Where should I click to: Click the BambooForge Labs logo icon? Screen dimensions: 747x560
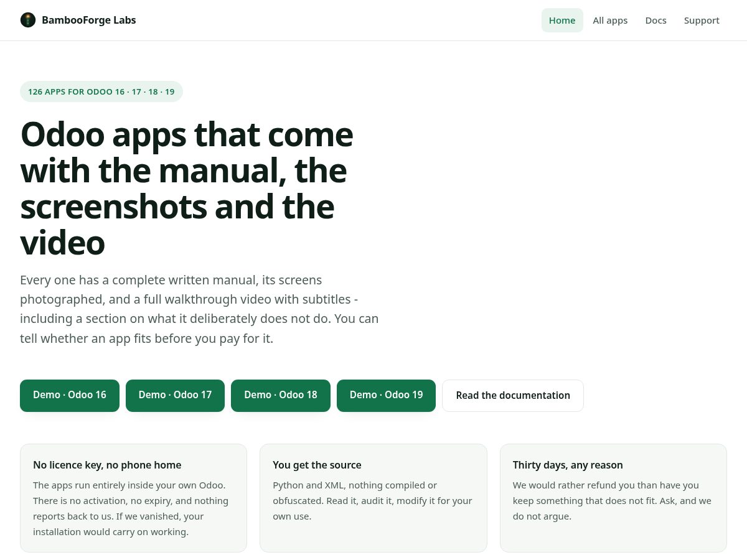point(28,20)
